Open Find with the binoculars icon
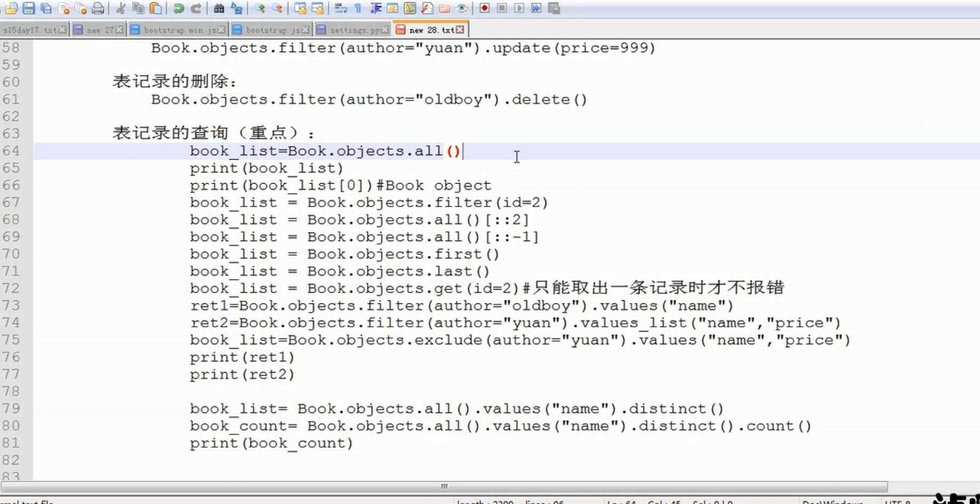 click(219, 8)
